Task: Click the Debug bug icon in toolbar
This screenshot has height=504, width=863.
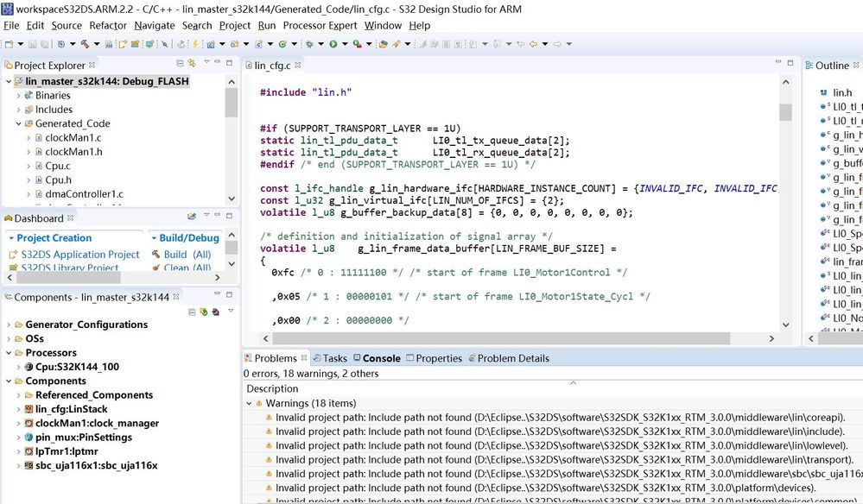Action: tap(310, 44)
